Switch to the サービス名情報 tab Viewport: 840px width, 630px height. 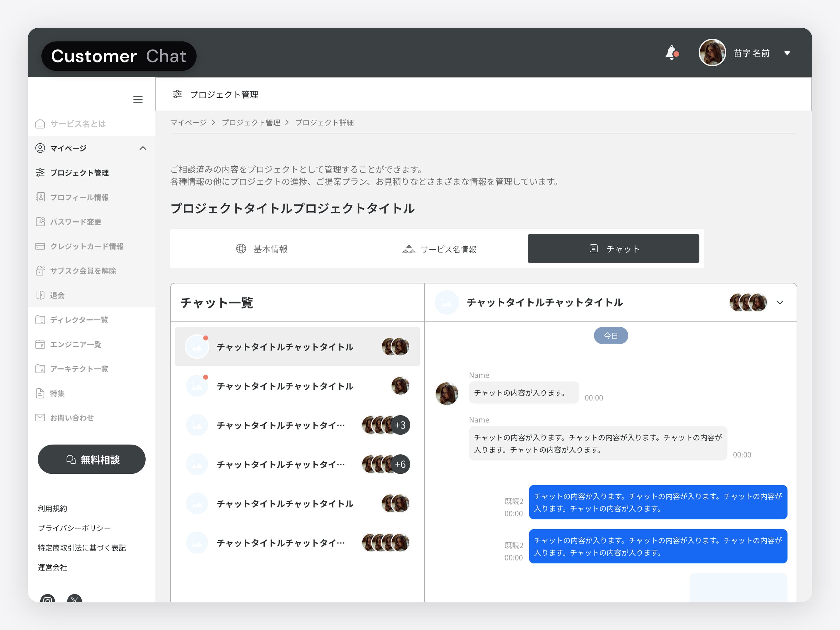439,249
